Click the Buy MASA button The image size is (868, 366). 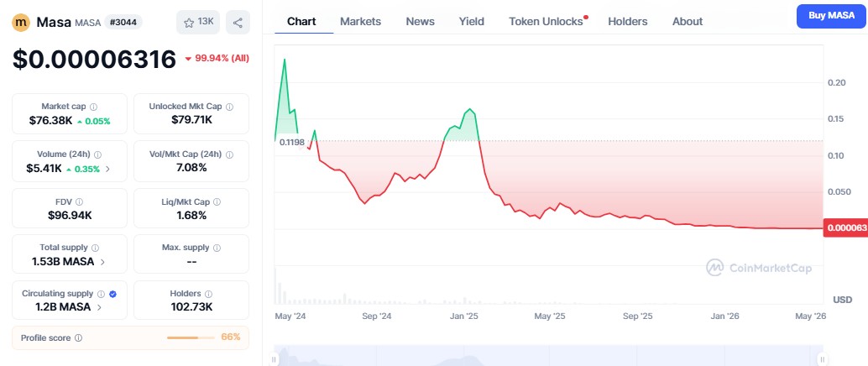[x=832, y=16]
